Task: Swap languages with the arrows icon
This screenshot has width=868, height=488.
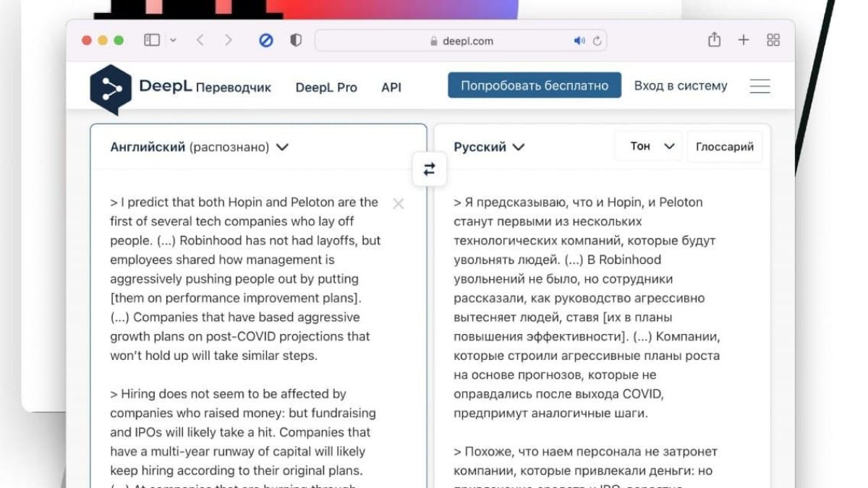Action: pos(430,169)
